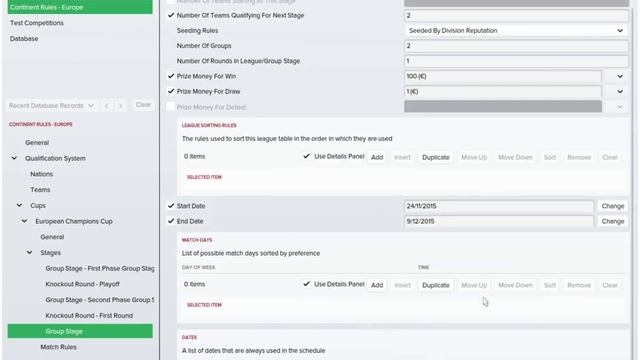The image size is (640, 360).
Task: Open Knockout Round - First Round stage
Action: 89,315
